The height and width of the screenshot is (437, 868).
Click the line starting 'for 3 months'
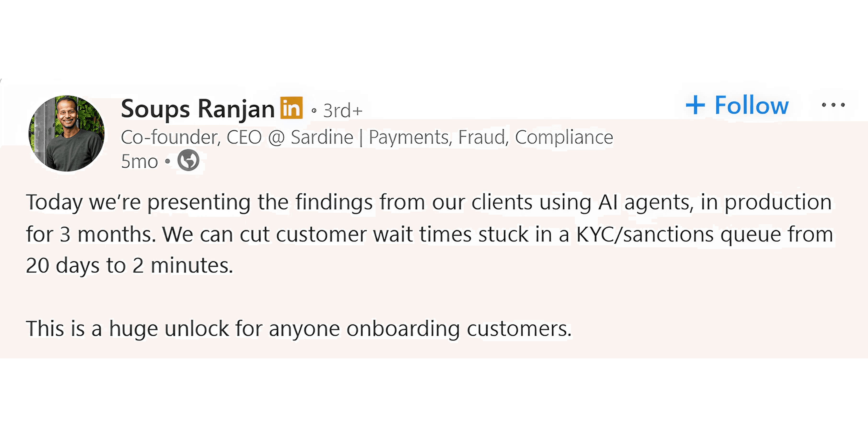(428, 234)
